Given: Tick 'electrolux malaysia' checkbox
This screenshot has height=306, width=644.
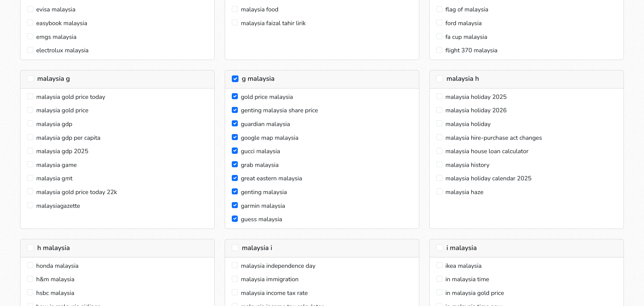Looking at the screenshot, I should tap(30, 50).
